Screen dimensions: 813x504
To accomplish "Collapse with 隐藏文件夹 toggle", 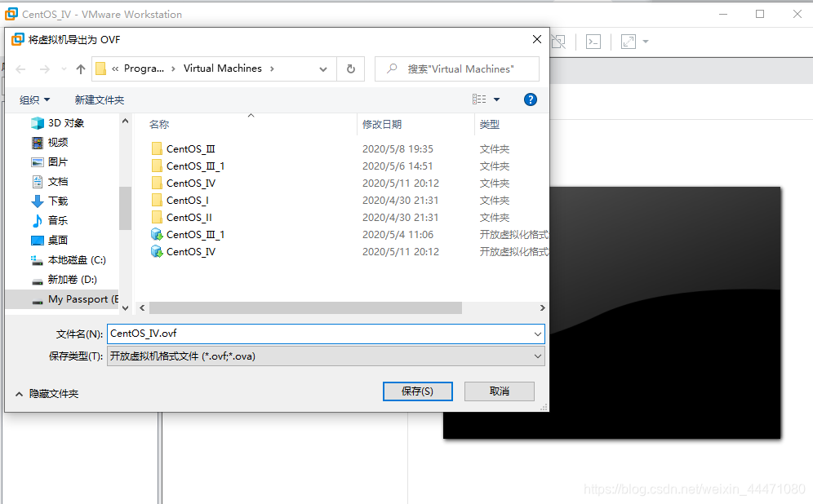I will pyautogui.click(x=47, y=394).
